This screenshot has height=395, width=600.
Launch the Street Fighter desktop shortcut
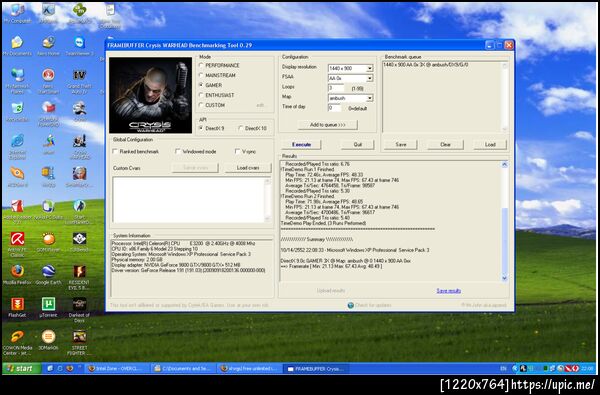[x=80, y=342]
